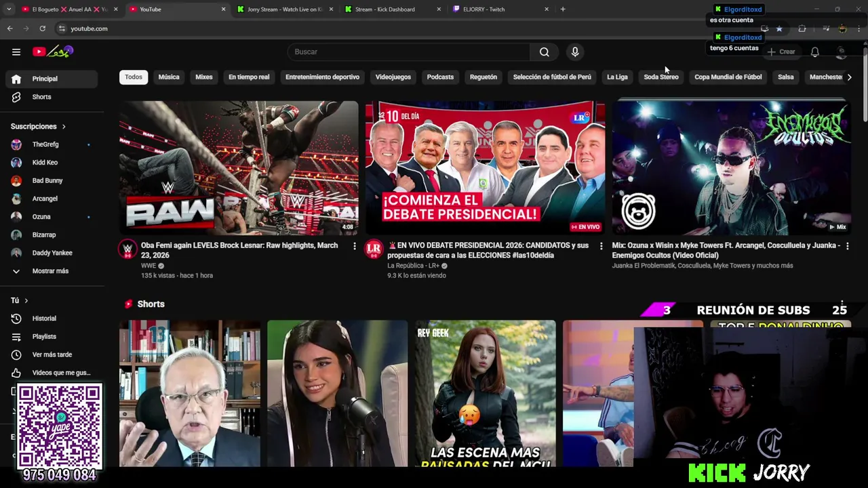Open Bizarrap subscription channel
This screenshot has width=868, height=488.
point(52,235)
